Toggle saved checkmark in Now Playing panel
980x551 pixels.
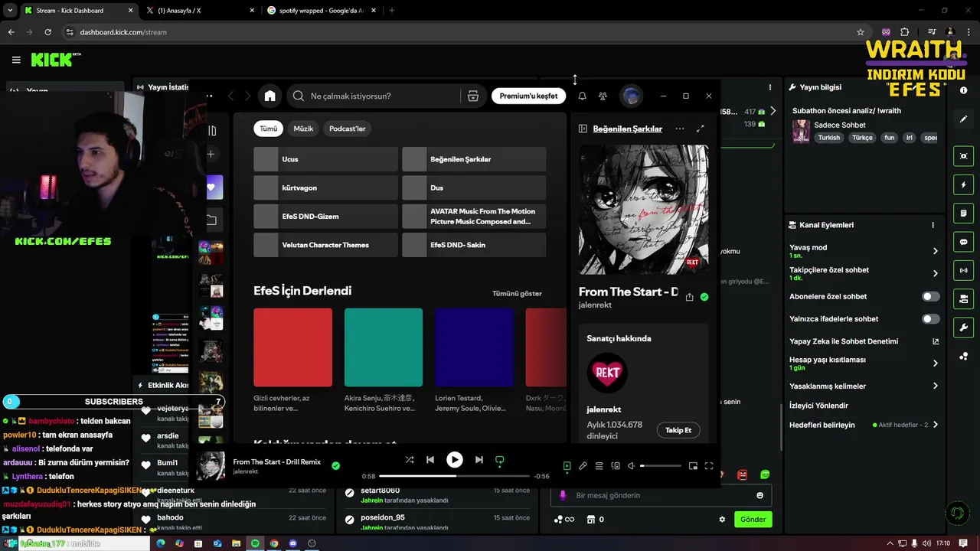coord(704,297)
